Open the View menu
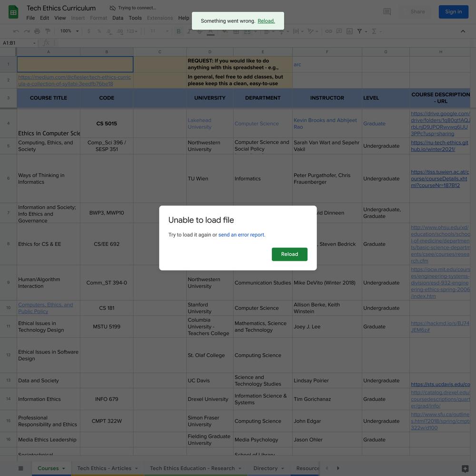Image resolution: width=476 pixels, height=476 pixels. [60, 18]
